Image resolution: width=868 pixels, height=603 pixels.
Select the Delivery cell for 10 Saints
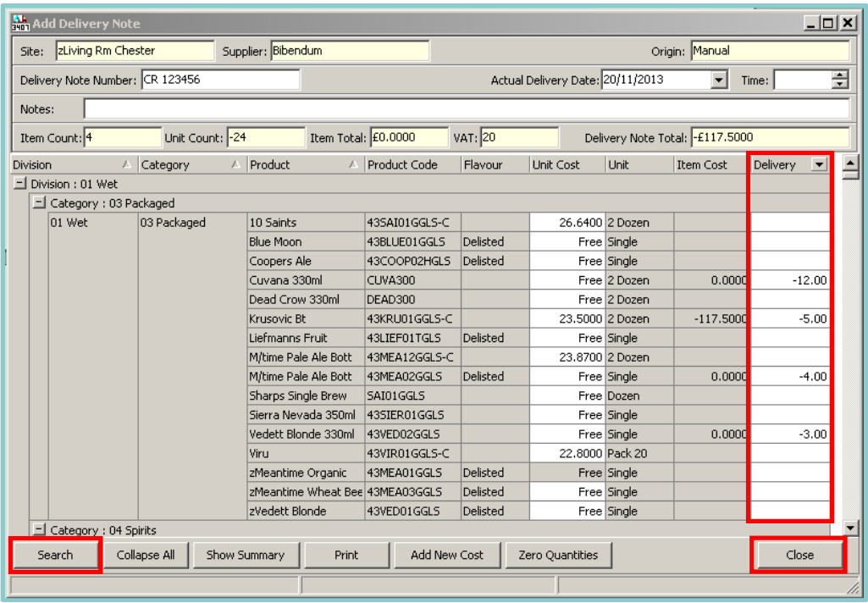click(x=790, y=223)
